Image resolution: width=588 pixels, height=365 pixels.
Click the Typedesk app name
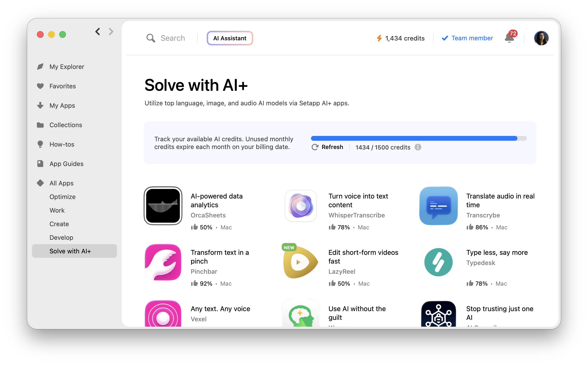481,263
